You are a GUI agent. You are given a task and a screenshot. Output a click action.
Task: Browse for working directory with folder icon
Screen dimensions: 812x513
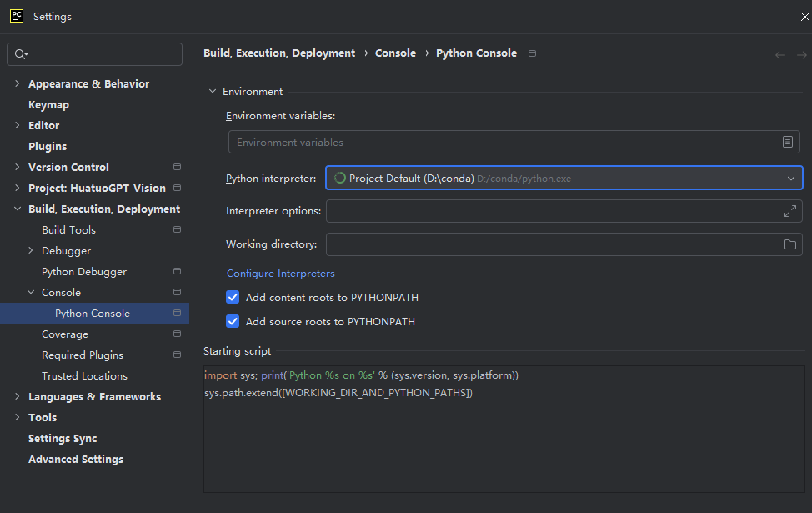click(x=789, y=244)
